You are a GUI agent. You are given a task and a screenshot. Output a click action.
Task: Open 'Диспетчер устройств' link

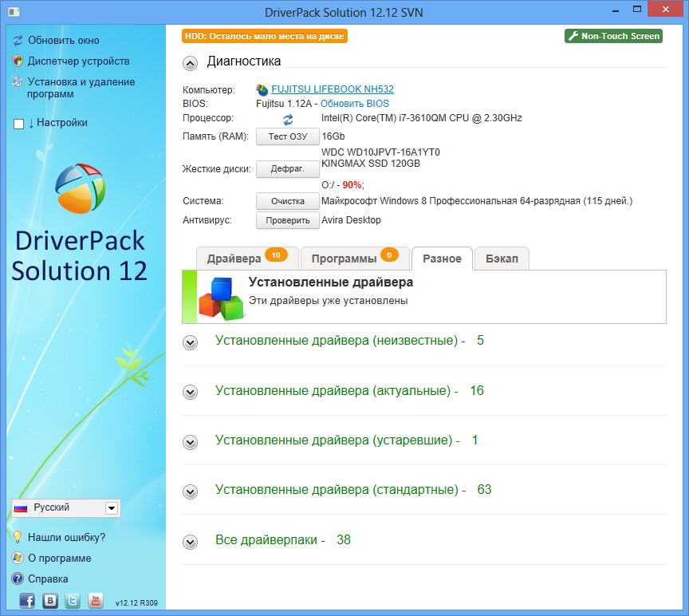[x=79, y=61]
